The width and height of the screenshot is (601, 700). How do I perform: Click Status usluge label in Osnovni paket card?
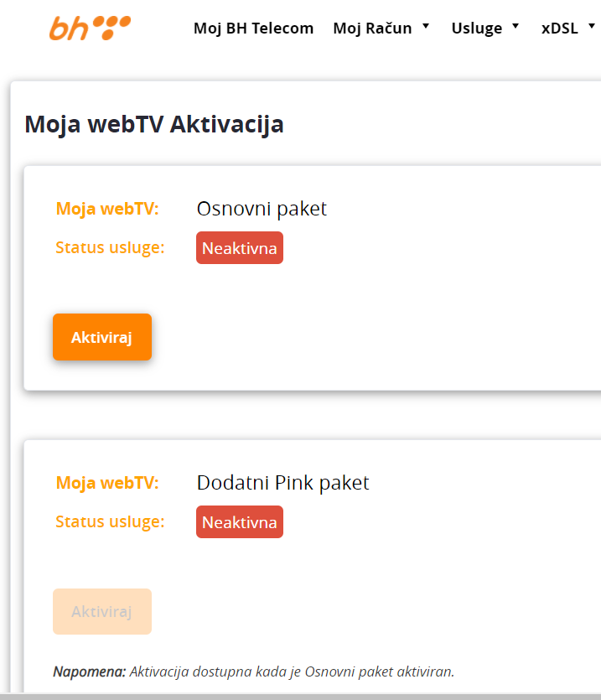[110, 247]
